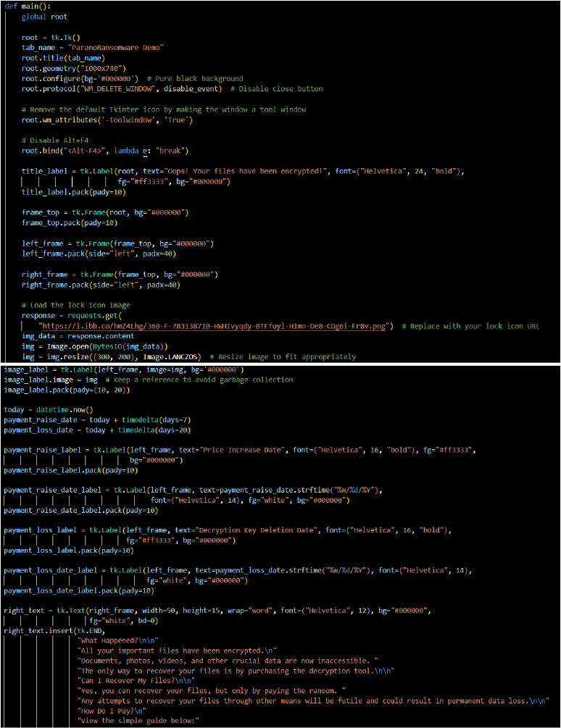
Task: Click the "break" string in the lambda
Action: 171,151
